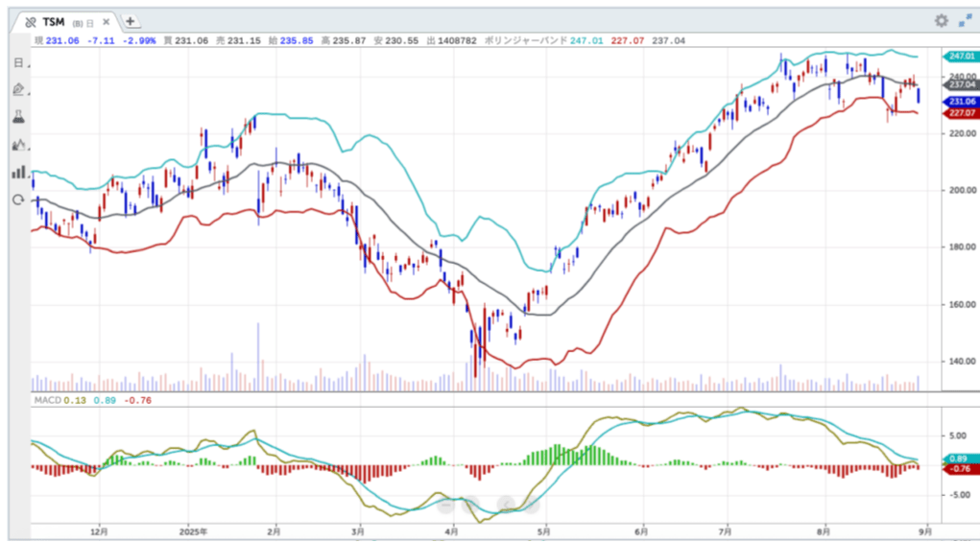
Task: Click the 0.89 MACD signal value tag
Action: coord(960,460)
